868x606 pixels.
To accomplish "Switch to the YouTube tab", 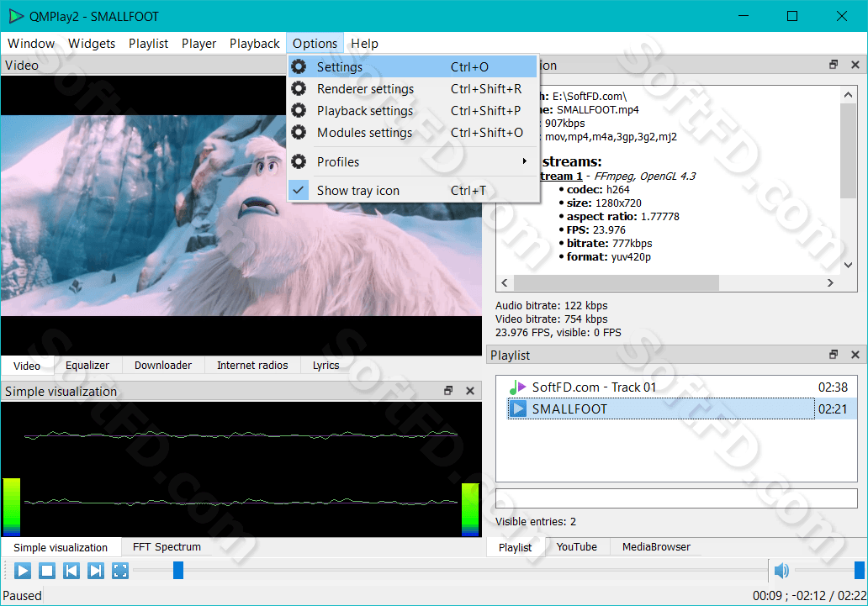I will tap(577, 547).
